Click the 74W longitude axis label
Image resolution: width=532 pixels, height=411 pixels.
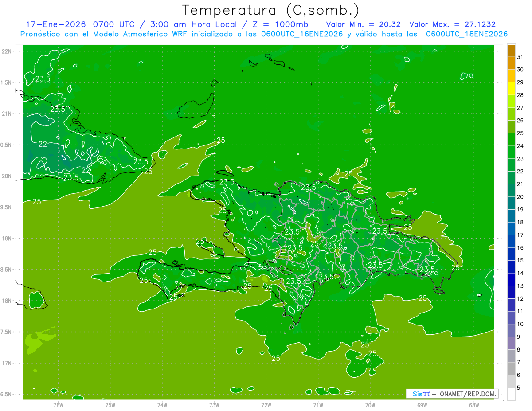coord(162,405)
